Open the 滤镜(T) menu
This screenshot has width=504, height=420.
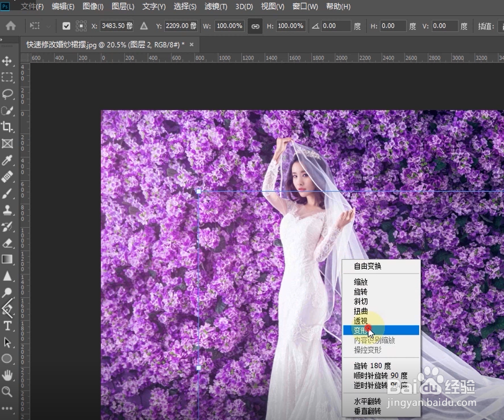[x=216, y=6]
